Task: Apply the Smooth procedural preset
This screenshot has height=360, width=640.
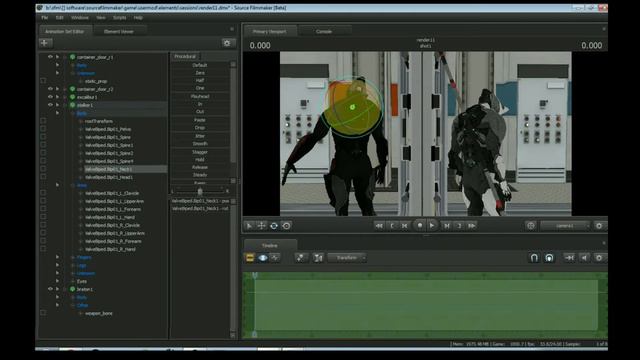Action: (x=200, y=144)
